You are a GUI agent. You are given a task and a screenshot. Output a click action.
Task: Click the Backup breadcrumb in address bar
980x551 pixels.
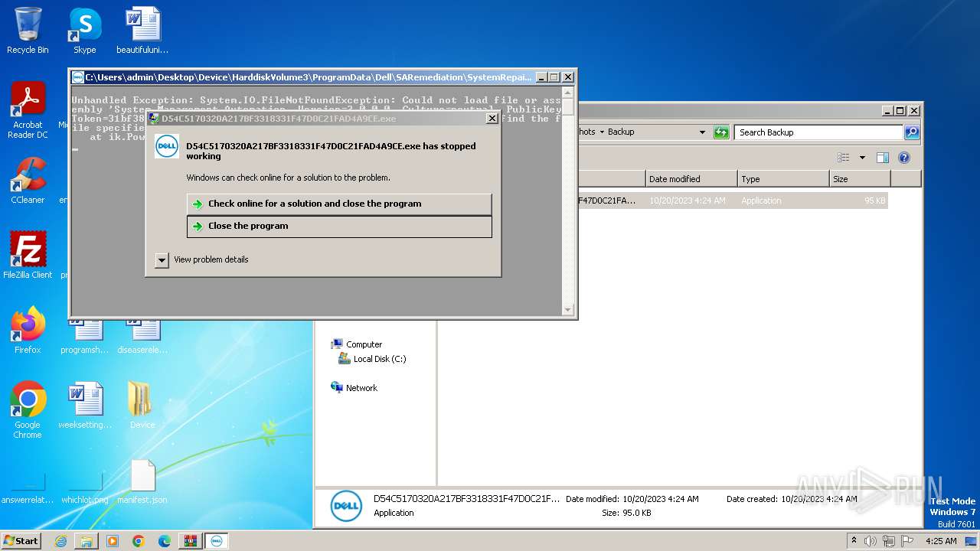tap(621, 132)
